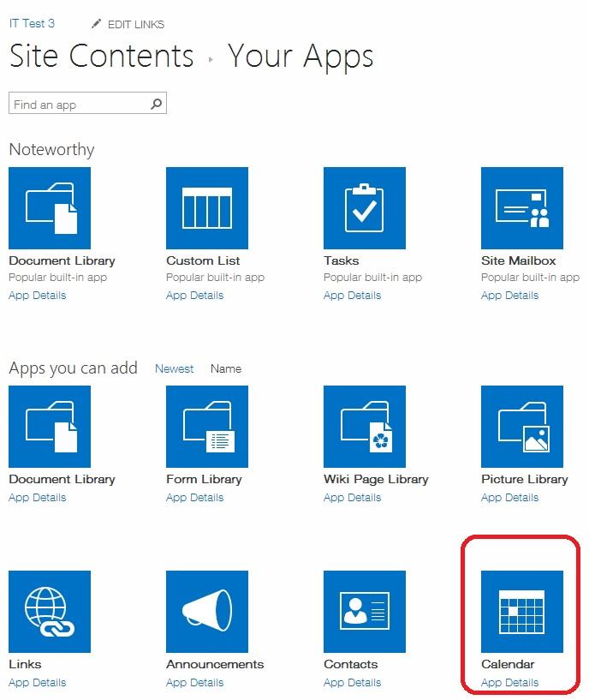Click the Apps you can add heading
Image resolution: width=589 pixels, height=700 pixels.
tap(73, 368)
